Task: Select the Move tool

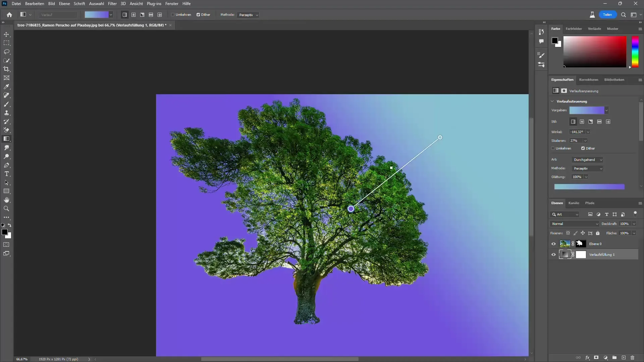Action: pos(7,34)
